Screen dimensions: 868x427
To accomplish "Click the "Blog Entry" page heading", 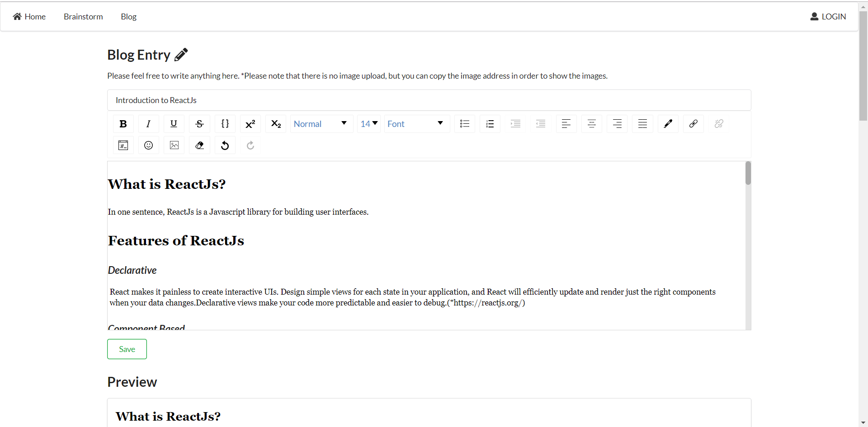I will pos(139,55).
